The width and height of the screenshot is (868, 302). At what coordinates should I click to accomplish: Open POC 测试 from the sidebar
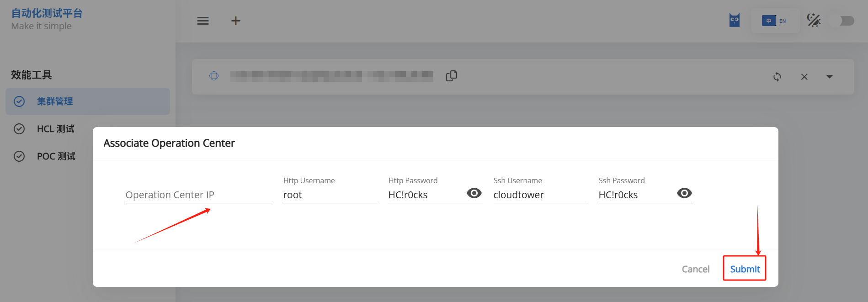point(56,156)
